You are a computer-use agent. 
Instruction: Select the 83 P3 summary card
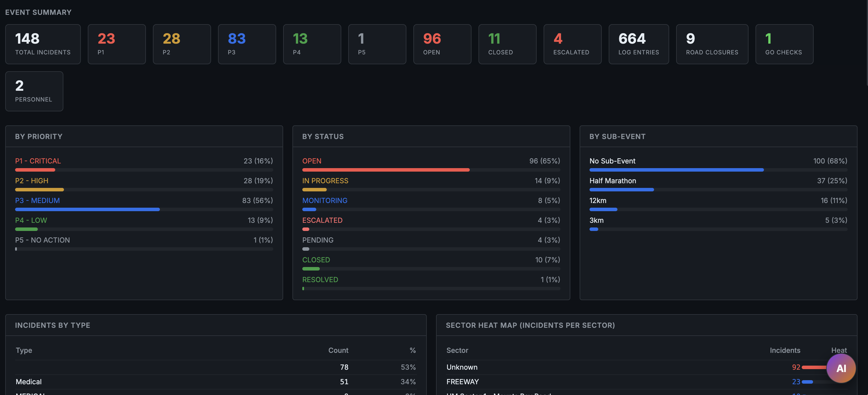247,44
